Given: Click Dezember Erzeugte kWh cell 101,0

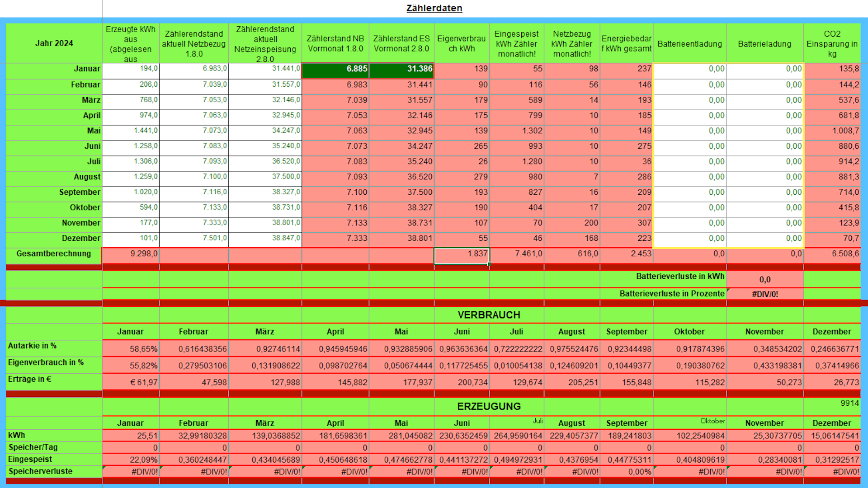Looking at the screenshot, I should tap(131, 238).
